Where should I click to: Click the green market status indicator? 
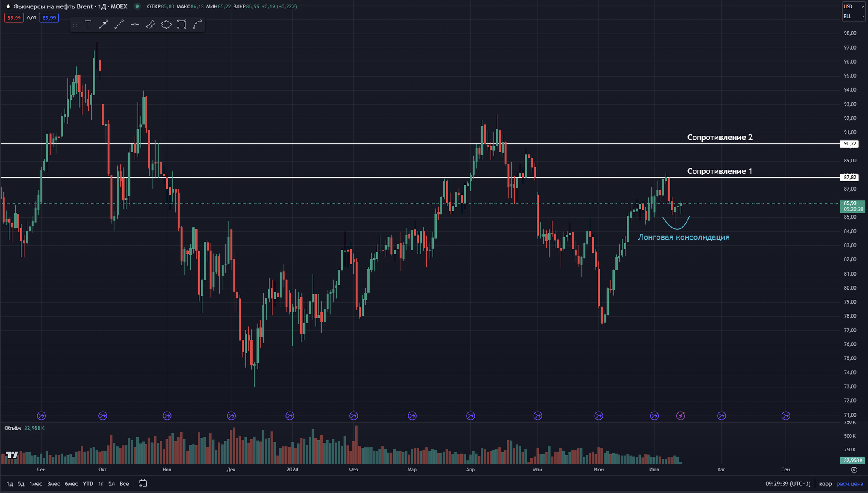click(137, 6)
